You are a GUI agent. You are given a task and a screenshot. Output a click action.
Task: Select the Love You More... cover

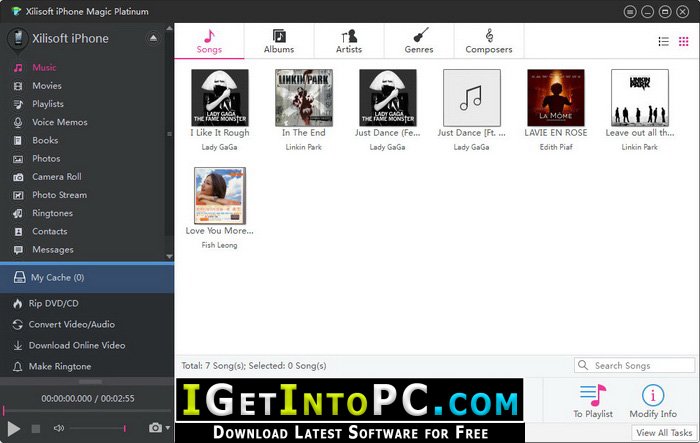tap(220, 196)
